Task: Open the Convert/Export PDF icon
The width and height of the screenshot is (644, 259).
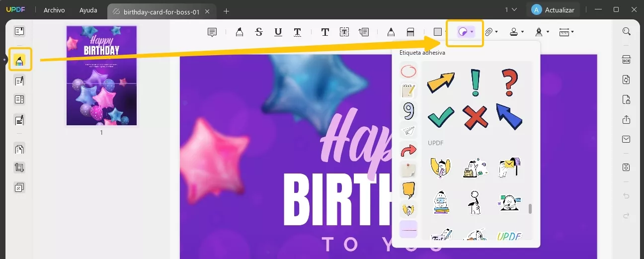Action: point(627,80)
